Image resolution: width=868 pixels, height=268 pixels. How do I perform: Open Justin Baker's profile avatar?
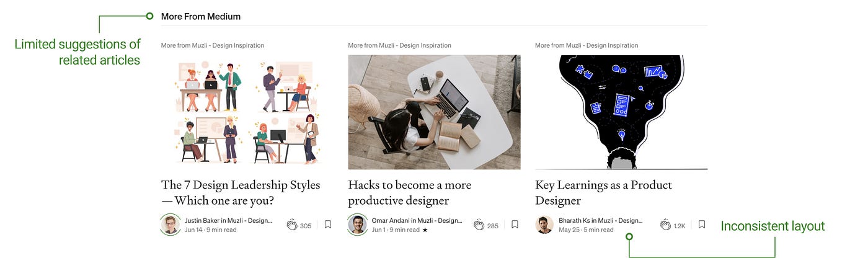coord(170,225)
